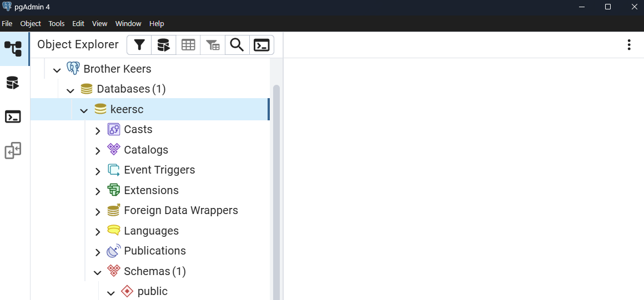Select the Schemas (1) label
Image resolution: width=644 pixels, height=300 pixels.
click(x=155, y=271)
